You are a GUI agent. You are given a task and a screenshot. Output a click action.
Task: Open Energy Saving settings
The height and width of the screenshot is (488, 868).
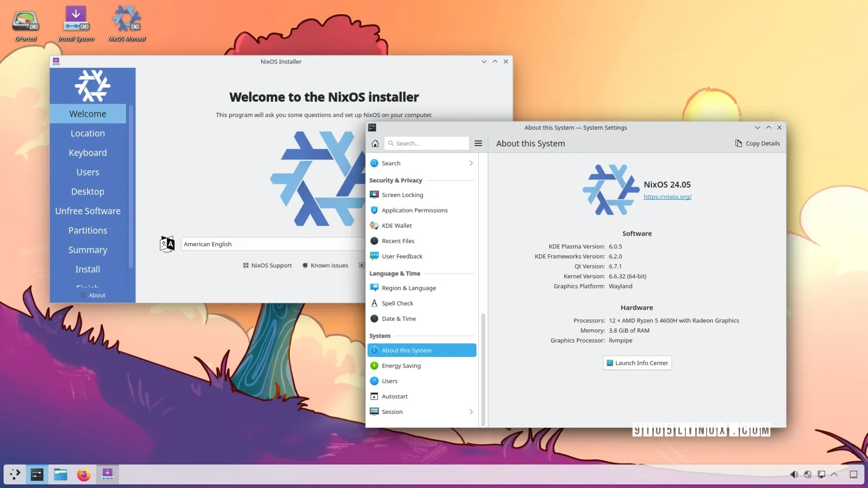[x=422, y=366]
